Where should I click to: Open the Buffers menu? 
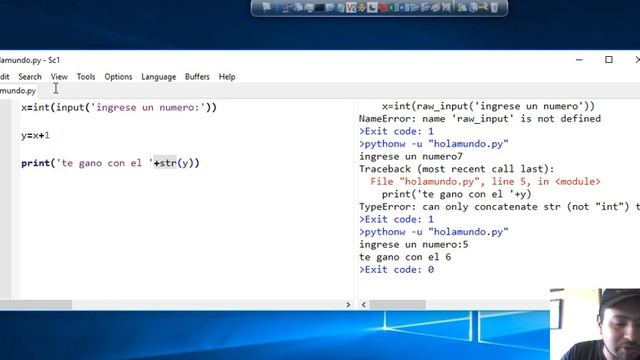(x=197, y=77)
